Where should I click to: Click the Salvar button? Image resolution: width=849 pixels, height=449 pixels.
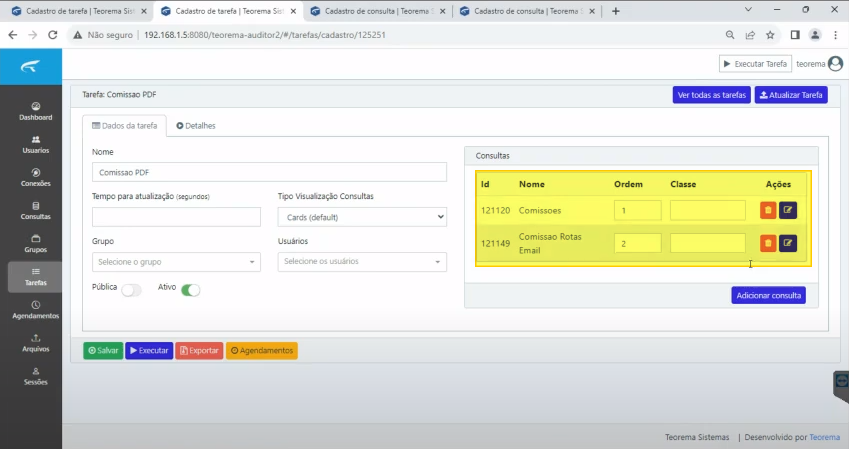(103, 350)
